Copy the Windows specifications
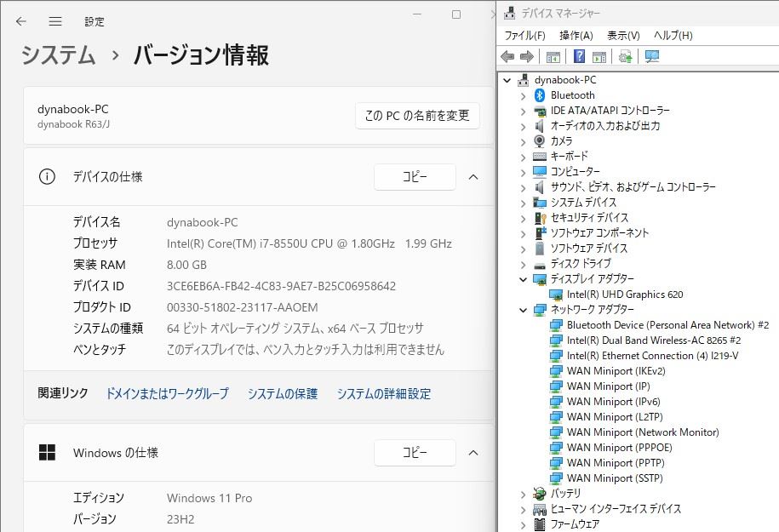779x532 pixels. click(x=415, y=453)
